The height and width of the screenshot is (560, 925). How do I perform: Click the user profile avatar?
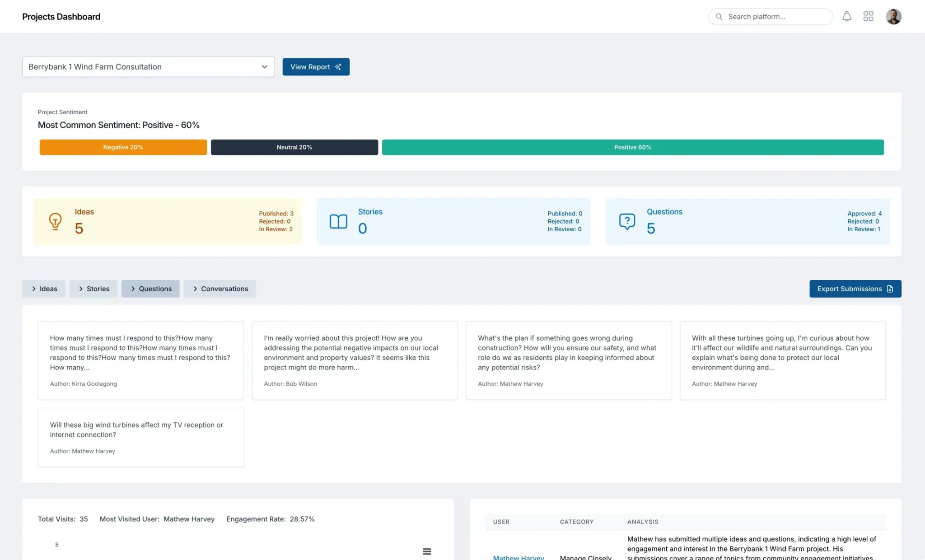click(x=893, y=17)
